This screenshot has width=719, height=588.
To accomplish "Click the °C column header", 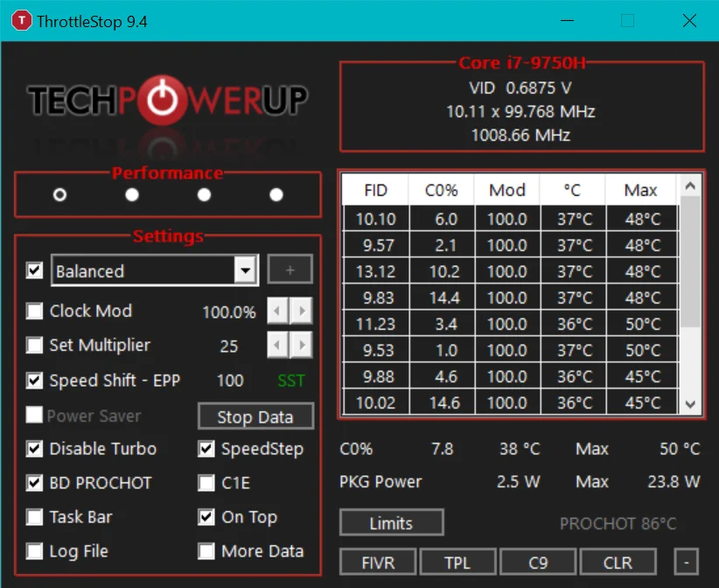I will click(572, 190).
